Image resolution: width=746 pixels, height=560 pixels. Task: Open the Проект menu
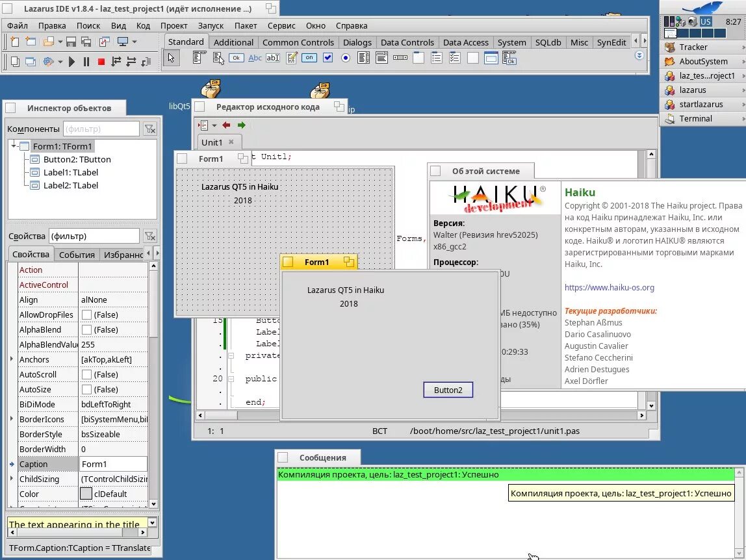click(x=174, y=26)
